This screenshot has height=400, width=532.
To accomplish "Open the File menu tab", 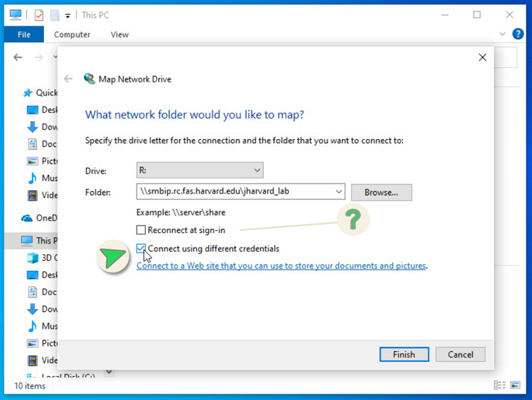I will [x=24, y=35].
